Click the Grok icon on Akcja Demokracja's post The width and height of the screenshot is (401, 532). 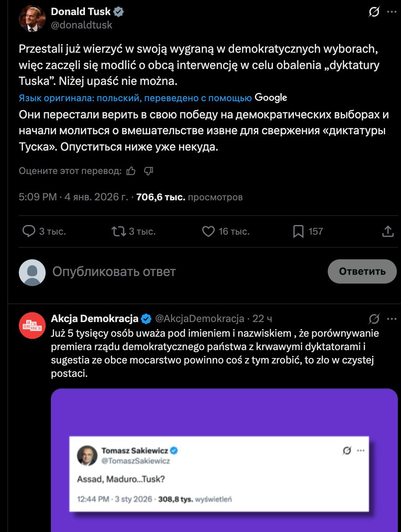coord(374,319)
